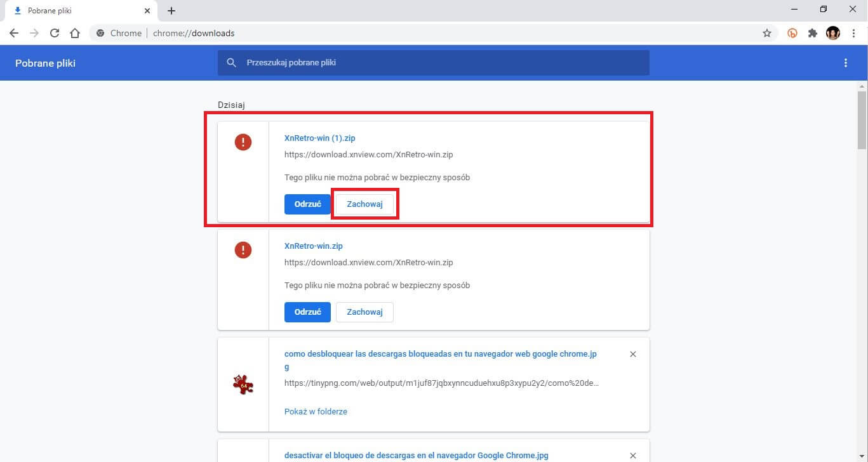Discard XnRetro-win.zip with Odrzuć
This screenshot has width=868, height=462.
[x=307, y=312]
